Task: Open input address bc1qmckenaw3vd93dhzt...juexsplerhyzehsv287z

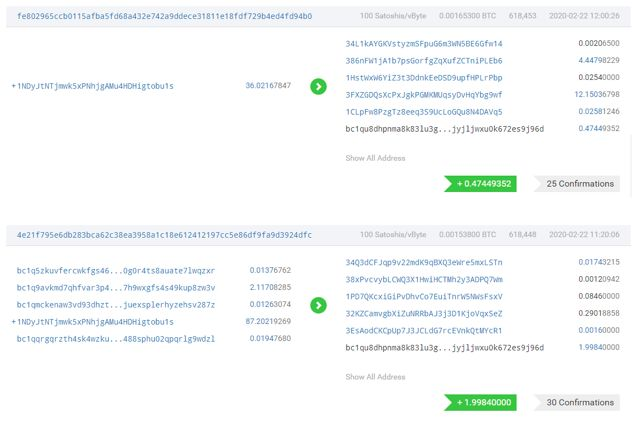Action: [116, 305]
